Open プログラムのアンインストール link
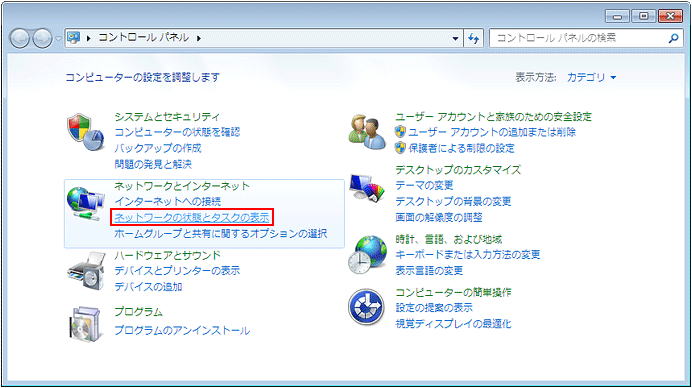This screenshot has width=692, height=388. pos(182,330)
